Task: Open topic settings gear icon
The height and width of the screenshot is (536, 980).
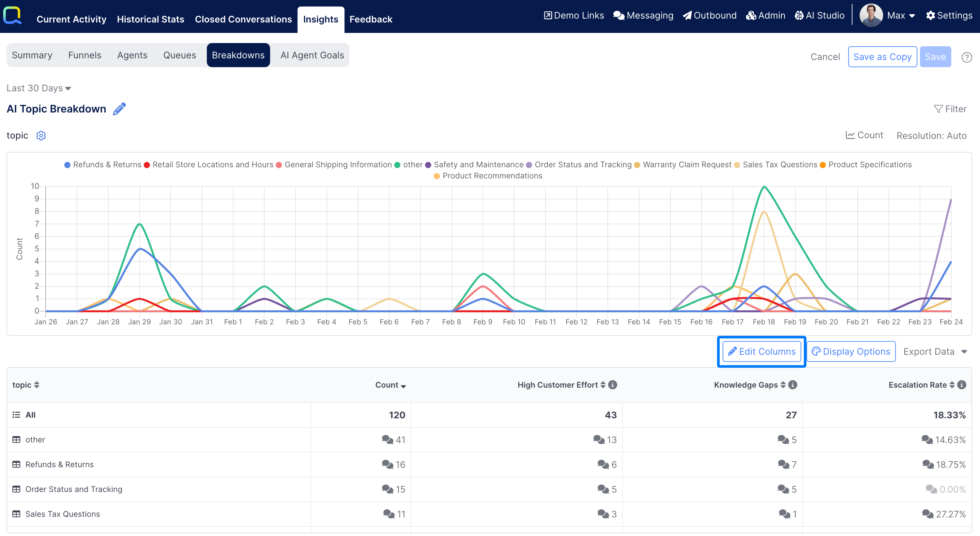Action: 41,136
